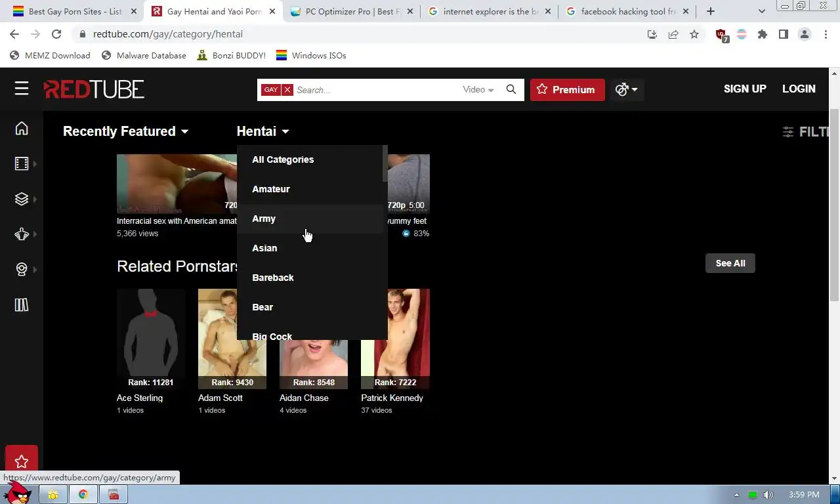Bookmark this page with the star icon
This screenshot has height=504, width=840.
694,34
